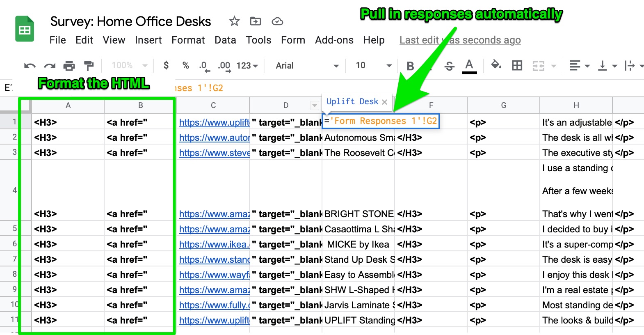644x335 pixels.
Task: Click the merge cells icon
Action: (x=538, y=66)
